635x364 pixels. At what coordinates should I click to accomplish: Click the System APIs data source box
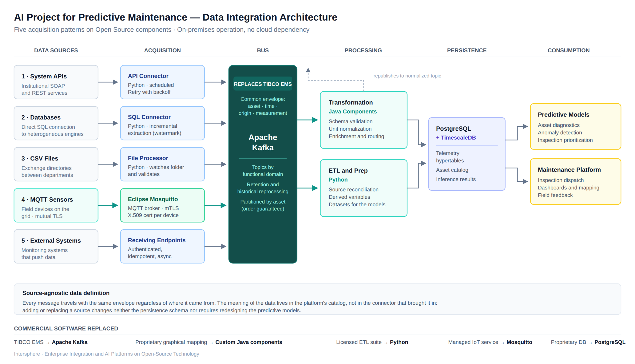pos(56,82)
